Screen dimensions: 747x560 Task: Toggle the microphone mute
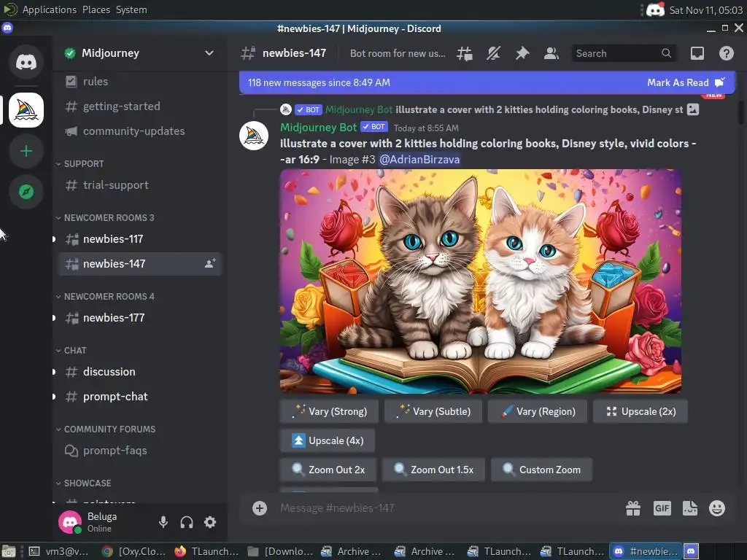click(163, 522)
